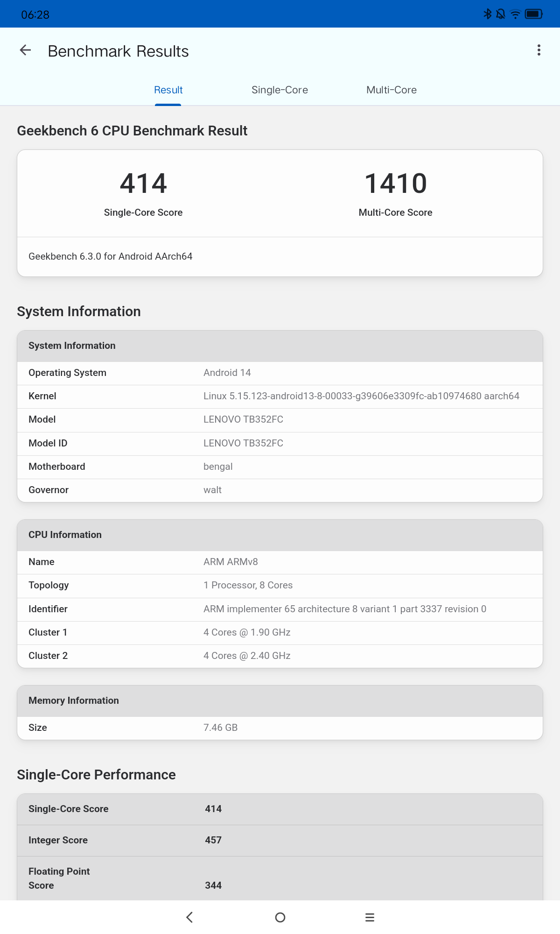Tap the back arrow in header

(26, 50)
